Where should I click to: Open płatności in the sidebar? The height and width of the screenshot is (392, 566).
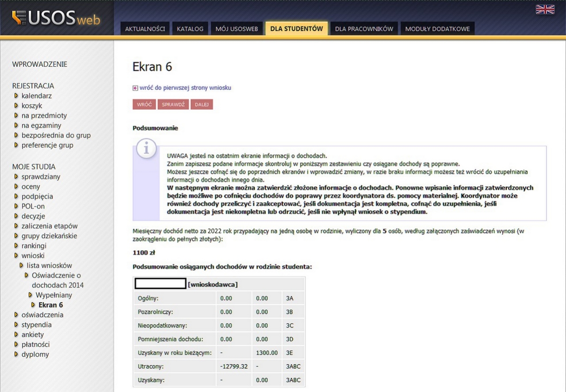coord(36,344)
